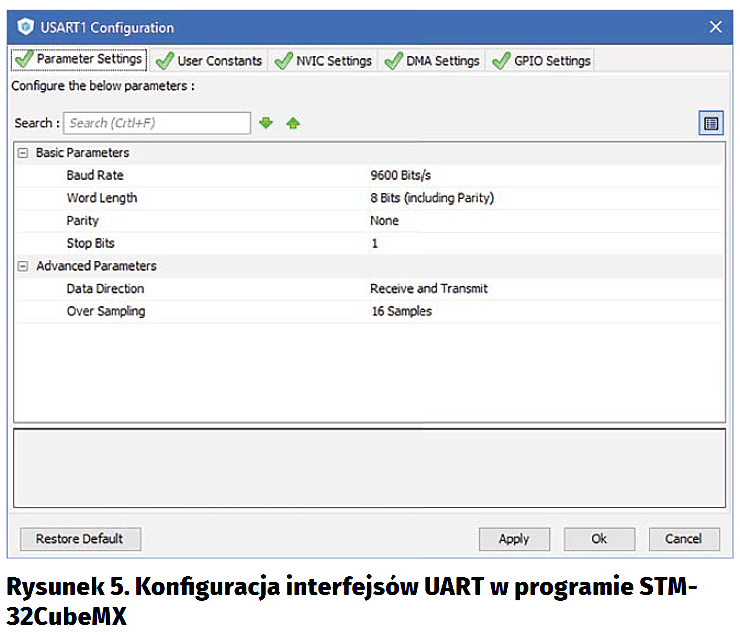Viewport: 740px width, 635px height.
Task: Click the Apply button
Action: coord(513,539)
